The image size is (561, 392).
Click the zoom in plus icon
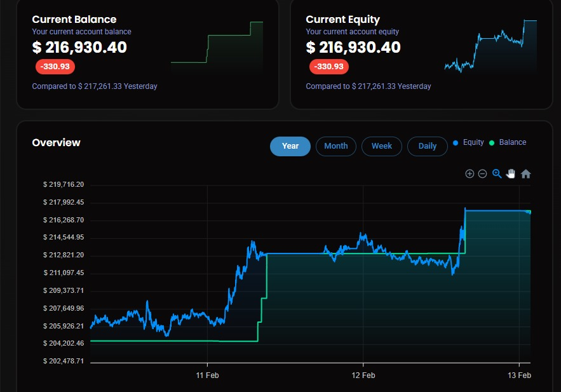pos(470,174)
